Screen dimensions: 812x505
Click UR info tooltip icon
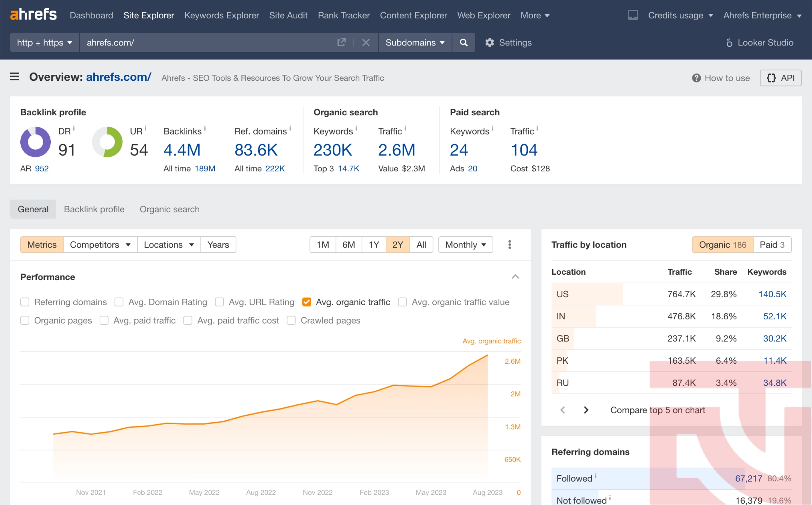(x=145, y=129)
